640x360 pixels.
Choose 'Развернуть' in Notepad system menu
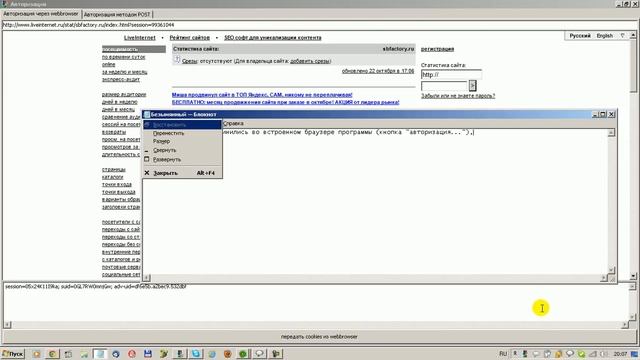182,160
